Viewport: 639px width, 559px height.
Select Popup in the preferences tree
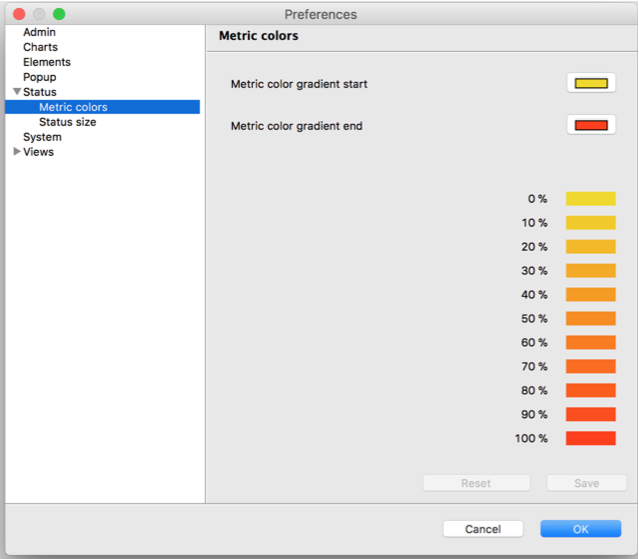(x=40, y=77)
